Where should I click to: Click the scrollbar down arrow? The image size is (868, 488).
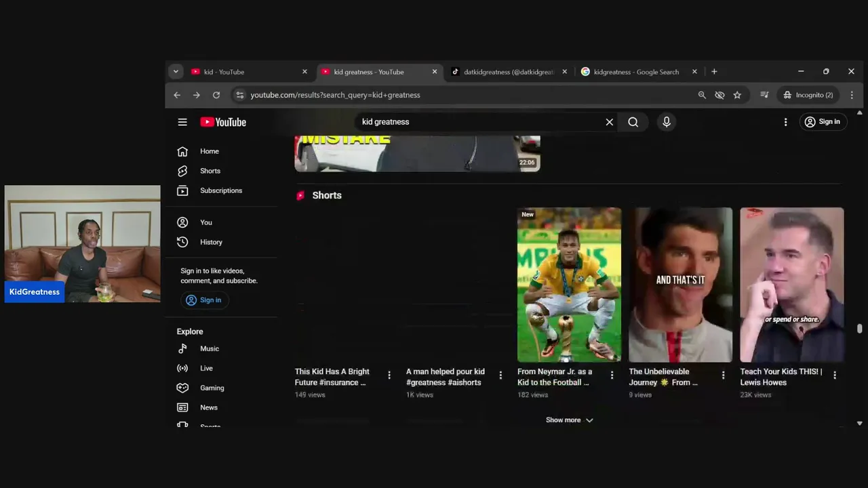pos(860,424)
